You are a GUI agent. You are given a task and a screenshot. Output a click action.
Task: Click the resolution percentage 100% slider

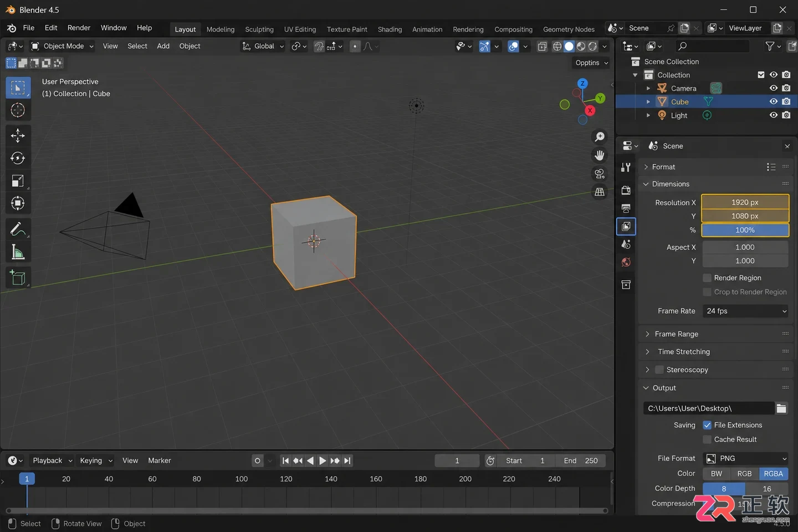745,230
